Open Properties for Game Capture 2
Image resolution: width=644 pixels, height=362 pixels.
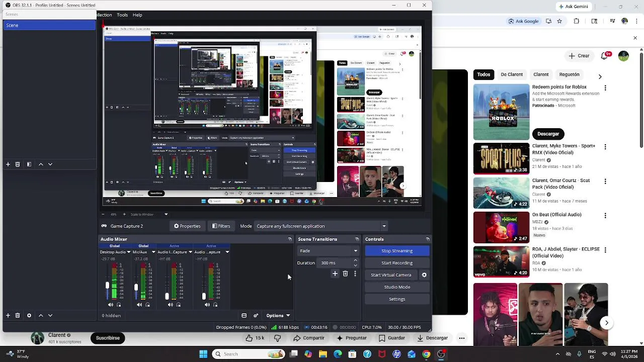(187, 226)
